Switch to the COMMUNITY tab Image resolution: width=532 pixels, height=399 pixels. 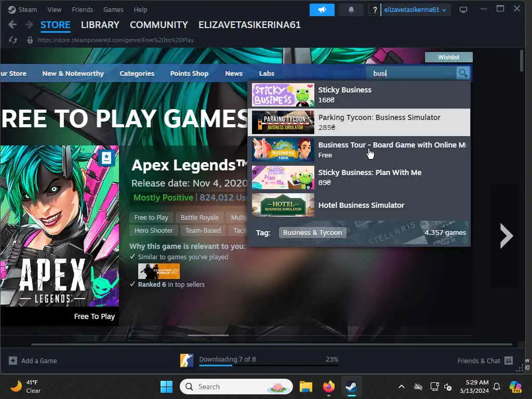tap(159, 25)
